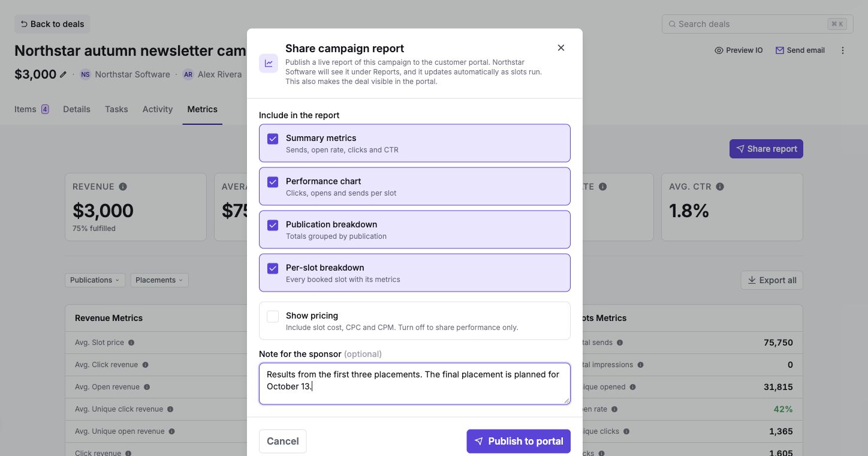The width and height of the screenshot is (868, 456).
Task: Click Send email
Action: pos(800,50)
